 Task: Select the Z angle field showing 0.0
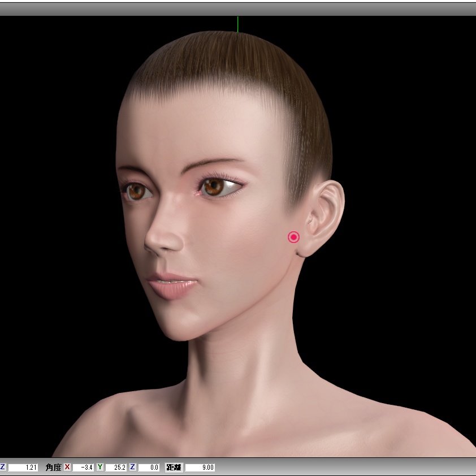pos(148,468)
